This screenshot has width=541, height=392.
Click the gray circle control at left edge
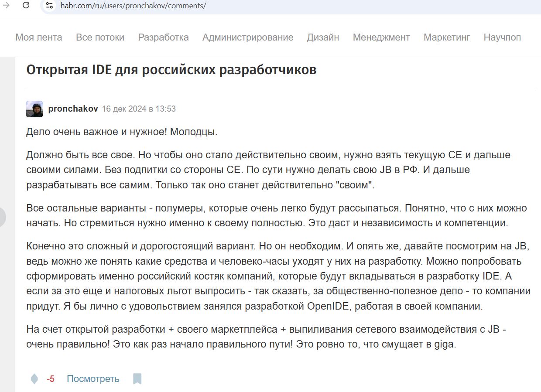pos(2,217)
